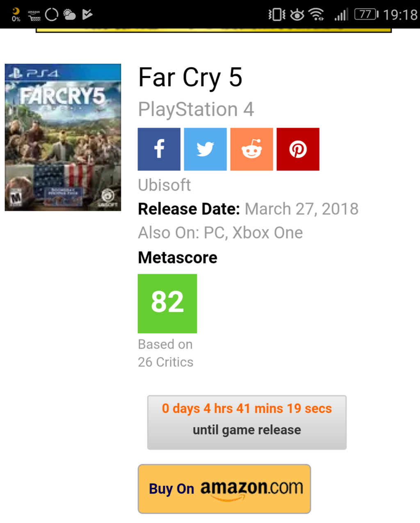Viewport: 420px width, 523px height.
Task: Tap the eye comfort status icon
Action: point(297,15)
